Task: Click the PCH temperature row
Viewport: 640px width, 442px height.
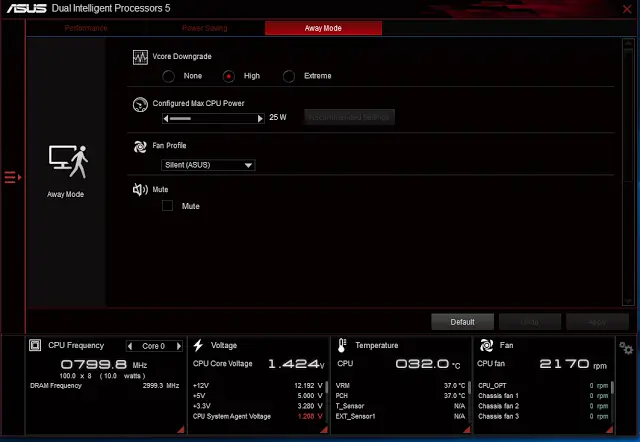Action: tap(400, 396)
